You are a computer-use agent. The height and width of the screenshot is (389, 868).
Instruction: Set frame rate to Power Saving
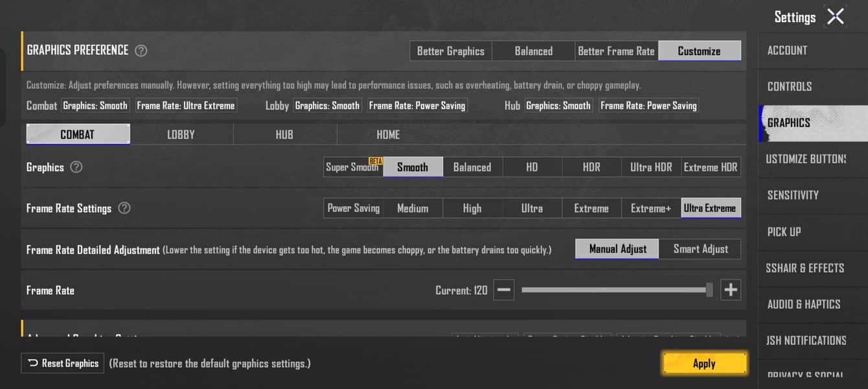point(354,208)
